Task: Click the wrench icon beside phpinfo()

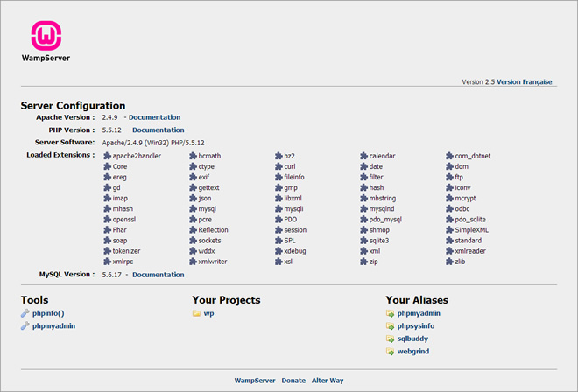Action: click(25, 313)
